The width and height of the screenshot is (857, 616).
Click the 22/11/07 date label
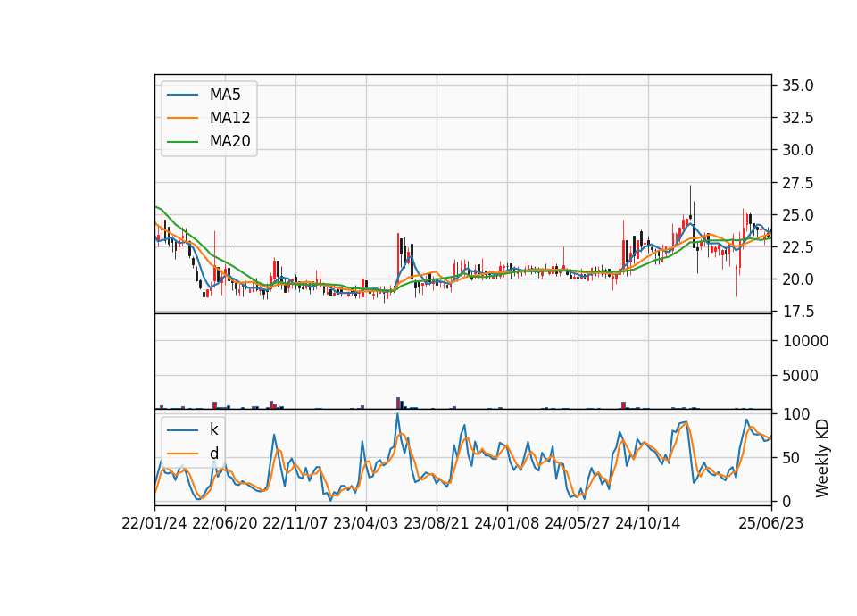[295, 524]
